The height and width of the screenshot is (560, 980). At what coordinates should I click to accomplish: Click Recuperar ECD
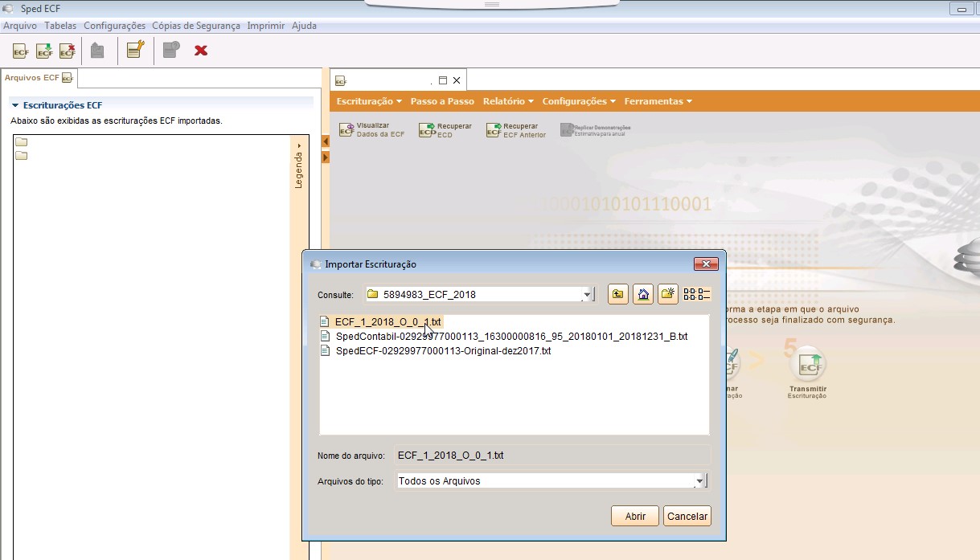point(445,130)
